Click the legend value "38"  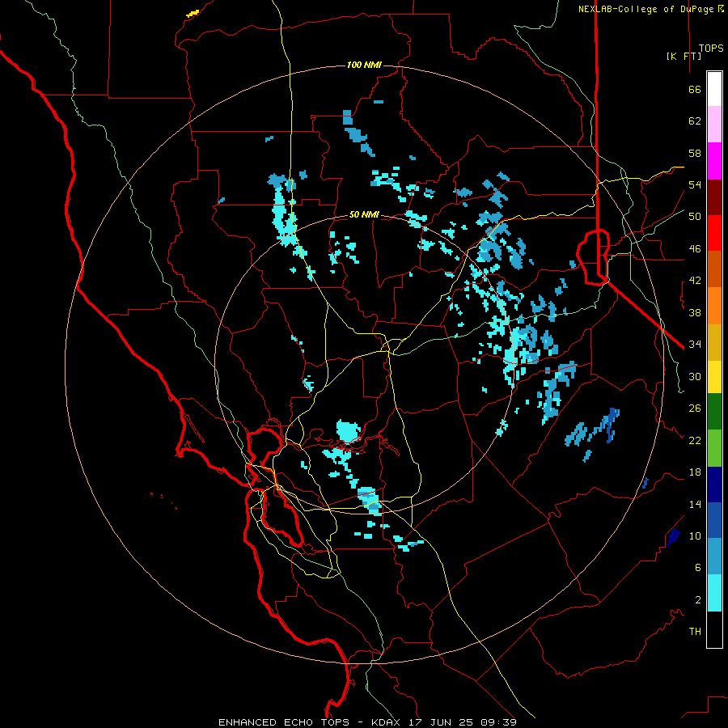point(695,313)
